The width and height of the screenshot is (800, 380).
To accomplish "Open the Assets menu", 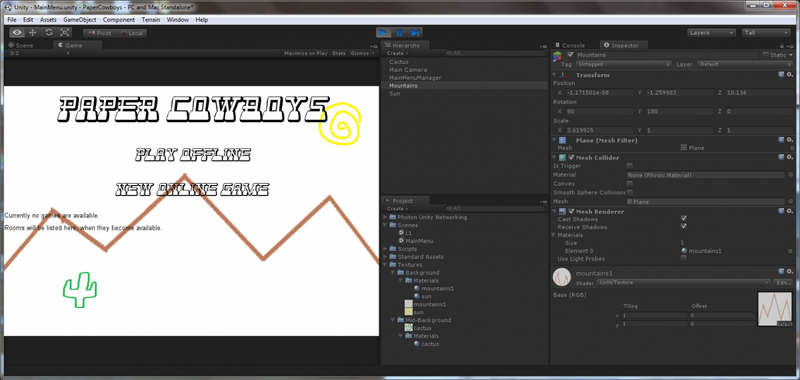I will tap(48, 20).
